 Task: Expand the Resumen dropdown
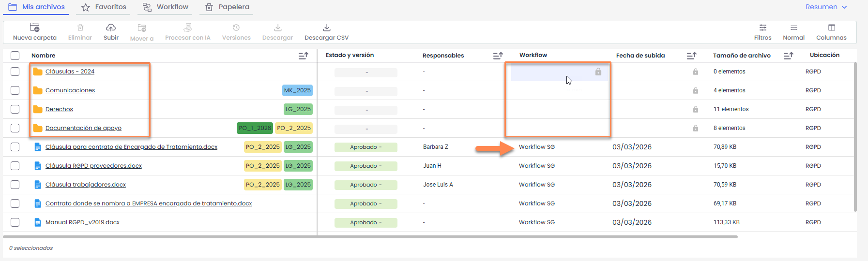[826, 7]
